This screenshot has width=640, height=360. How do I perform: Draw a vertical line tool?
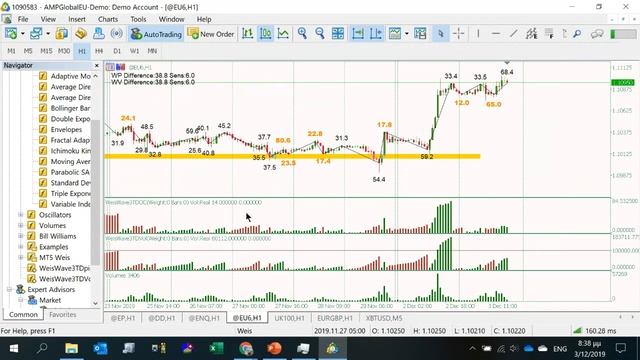coord(478,34)
